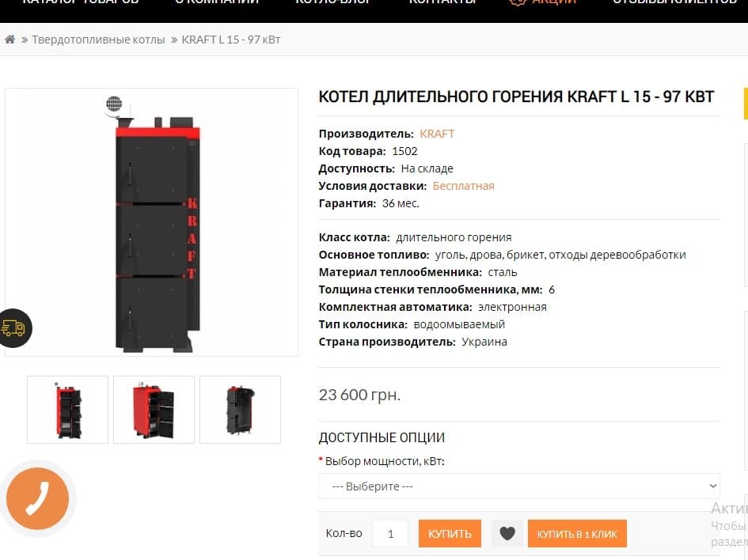Expand the Выбор мощности dropdown
Screen dimensions: 748x560
tap(519, 486)
